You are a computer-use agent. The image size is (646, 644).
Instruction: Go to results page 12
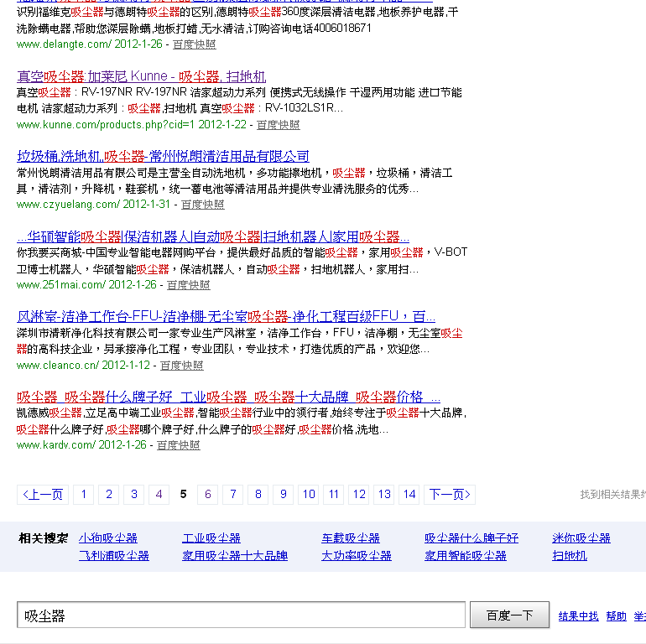(x=359, y=495)
